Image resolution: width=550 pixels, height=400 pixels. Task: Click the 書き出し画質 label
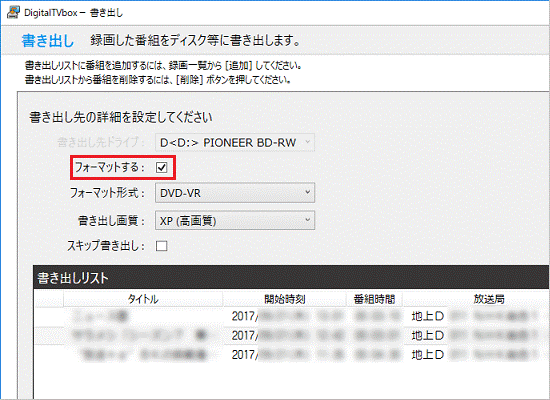[x=111, y=221]
